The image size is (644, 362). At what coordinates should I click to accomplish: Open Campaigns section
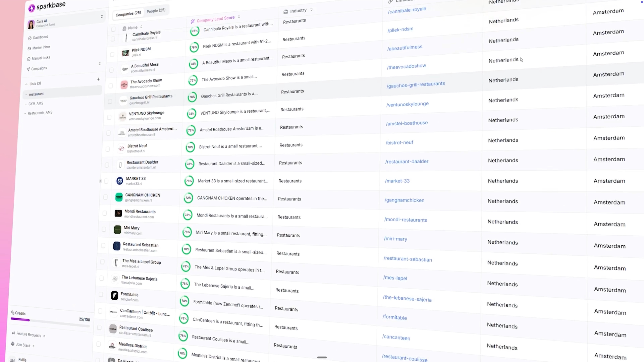coord(39,69)
